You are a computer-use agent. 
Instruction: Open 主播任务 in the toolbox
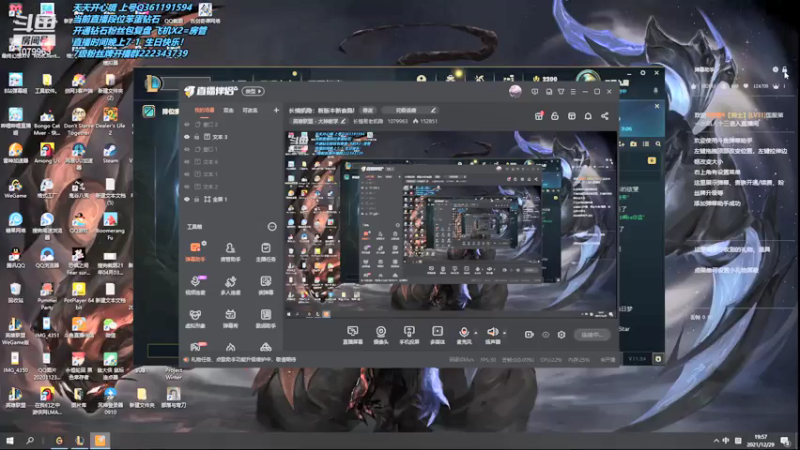point(265,252)
